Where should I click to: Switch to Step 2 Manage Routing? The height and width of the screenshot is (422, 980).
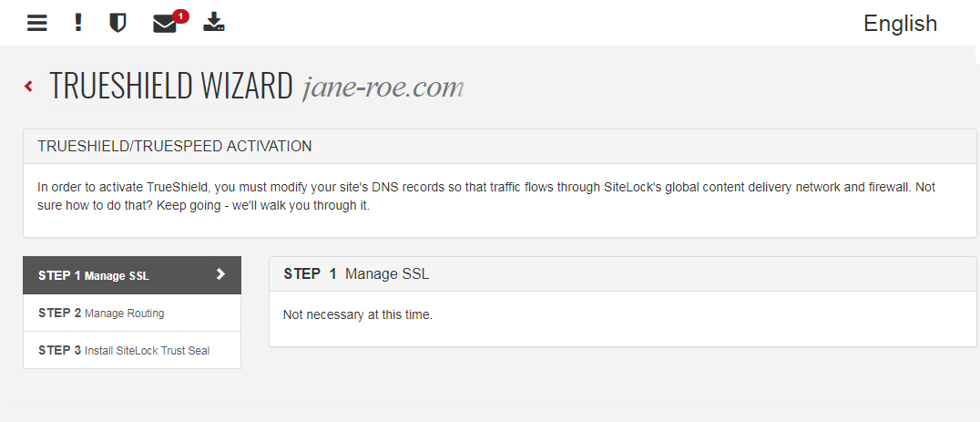click(x=132, y=313)
